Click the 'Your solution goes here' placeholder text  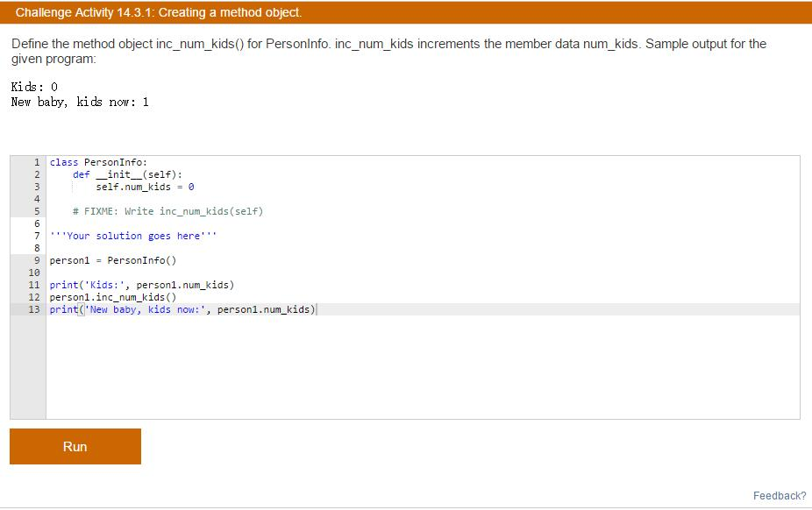[x=133, y=236]
